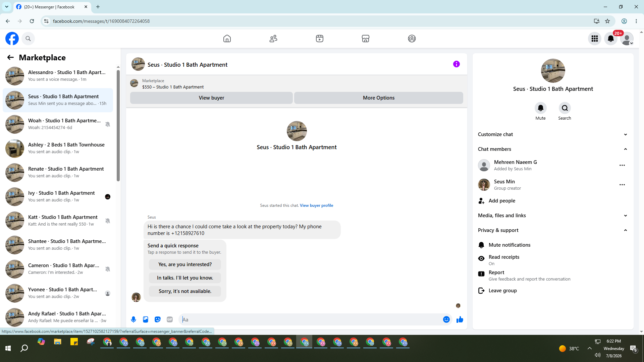Reload the page in browser toolbar
The height and width of the screenshot is (362, 644).
pyautogui.click(x=32, y=21)
